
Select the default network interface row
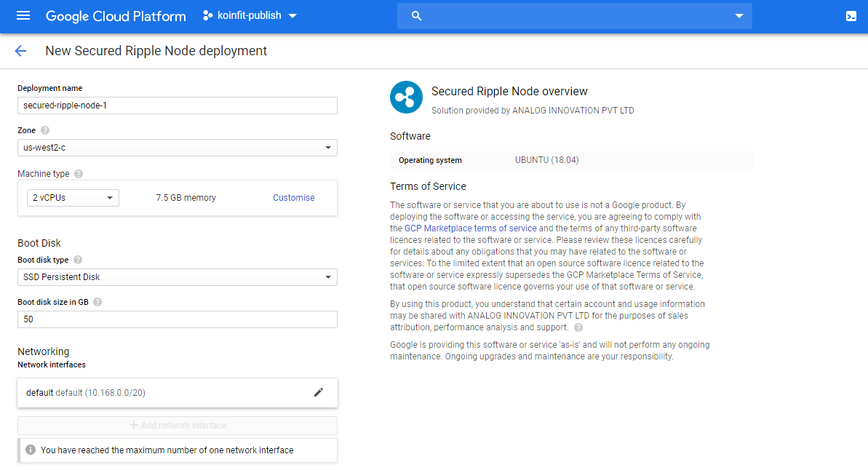[177, 392]
